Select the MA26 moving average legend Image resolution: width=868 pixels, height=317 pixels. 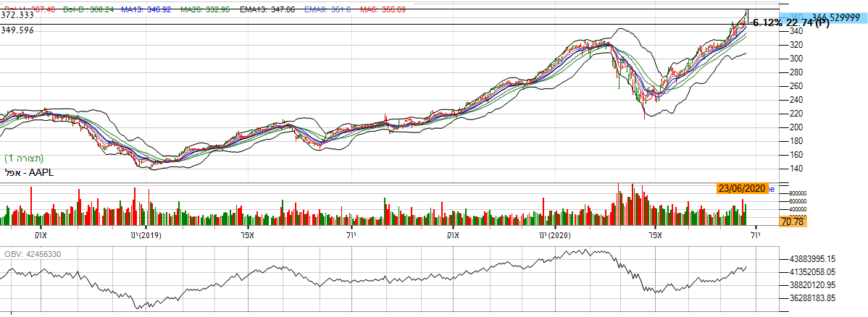(191, 7)
